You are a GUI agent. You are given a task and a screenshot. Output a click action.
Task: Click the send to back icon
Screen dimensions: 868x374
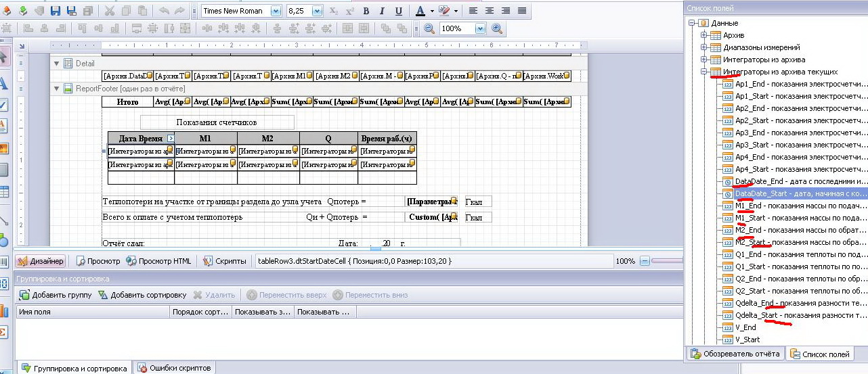tap(402, 28)
